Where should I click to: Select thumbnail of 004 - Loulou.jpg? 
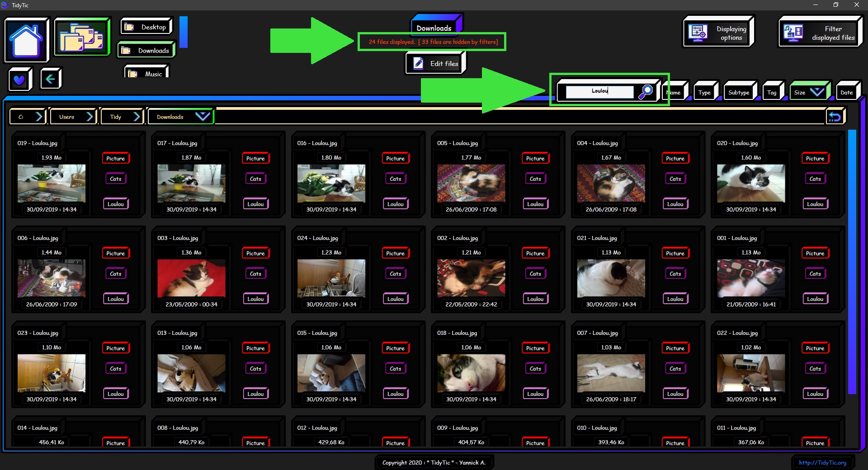(x=611, y=183)
